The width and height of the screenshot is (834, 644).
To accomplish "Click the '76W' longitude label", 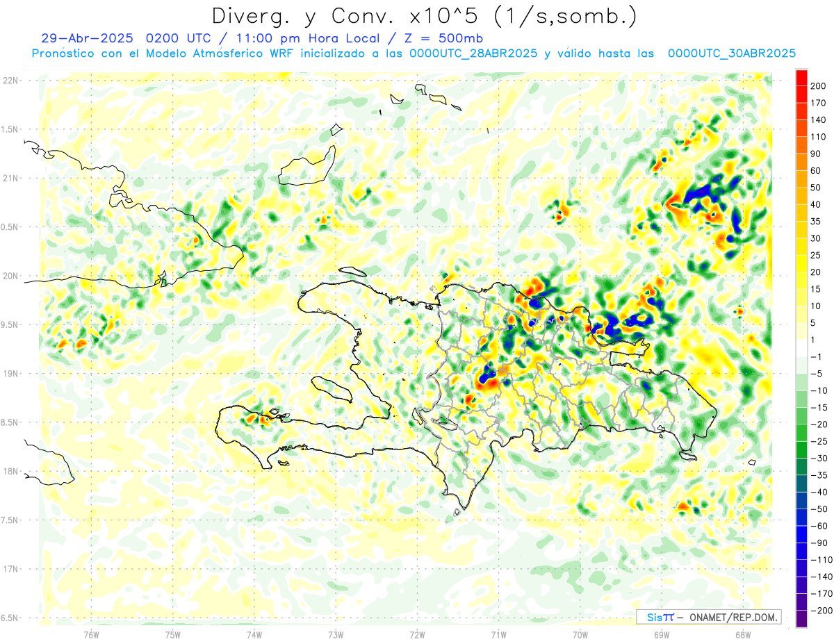I will pyautogui.click(x=92, y=634).
